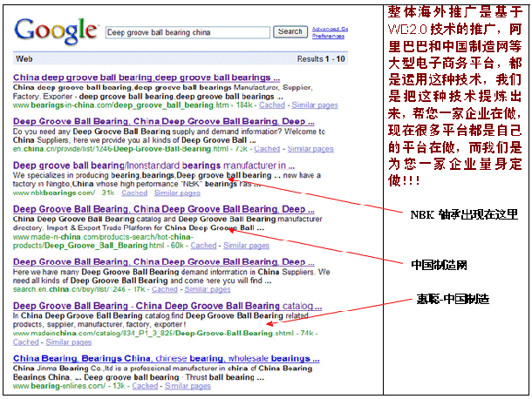Click the '慧聪-中国制造' label

pyautogui.click(x=453, y=299)
